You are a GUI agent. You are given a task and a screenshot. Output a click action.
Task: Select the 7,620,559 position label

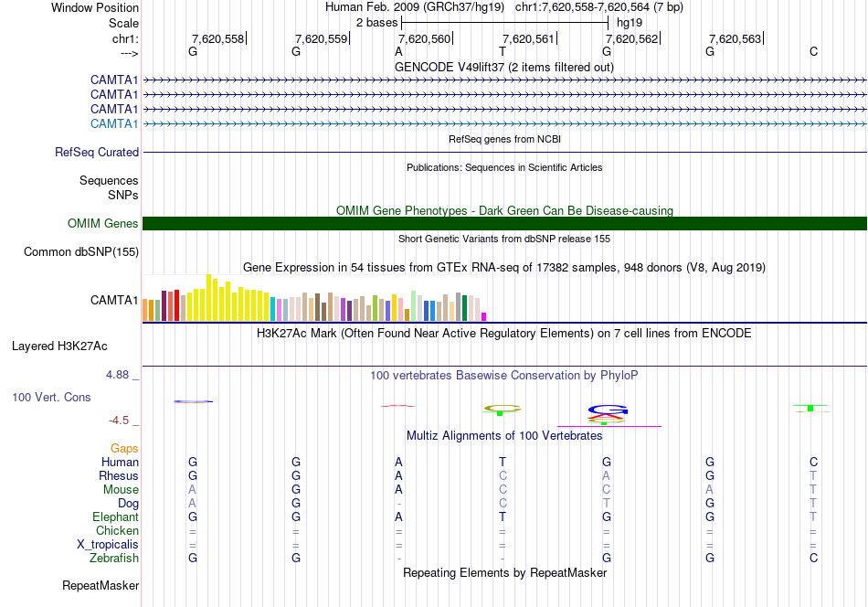[321, 38]
